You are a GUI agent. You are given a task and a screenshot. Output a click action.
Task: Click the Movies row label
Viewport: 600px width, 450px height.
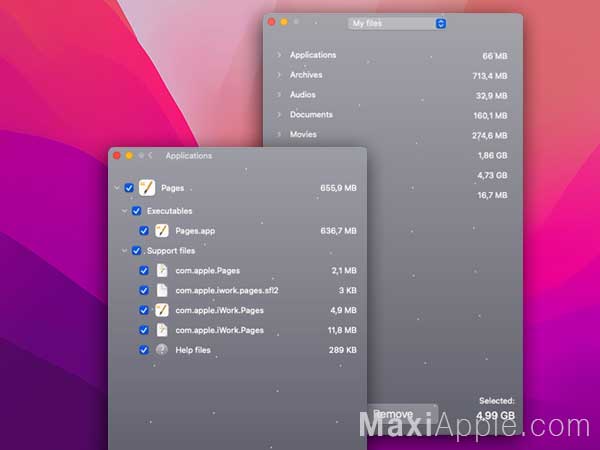(x=303, y=134)
